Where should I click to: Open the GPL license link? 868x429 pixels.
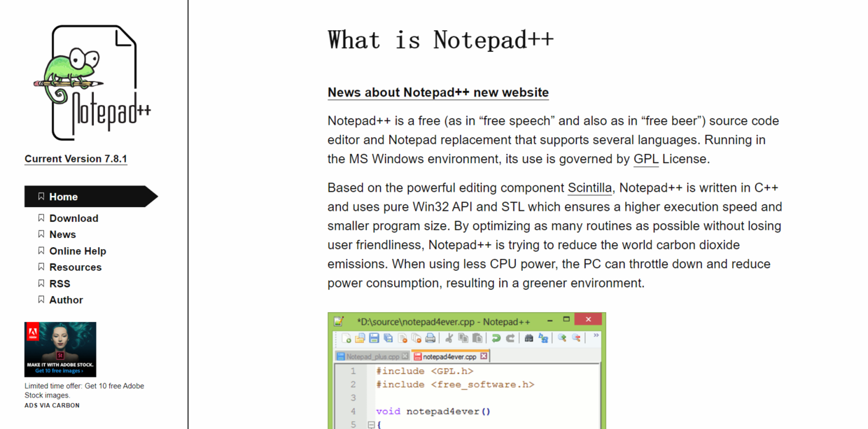coord(645,159)
